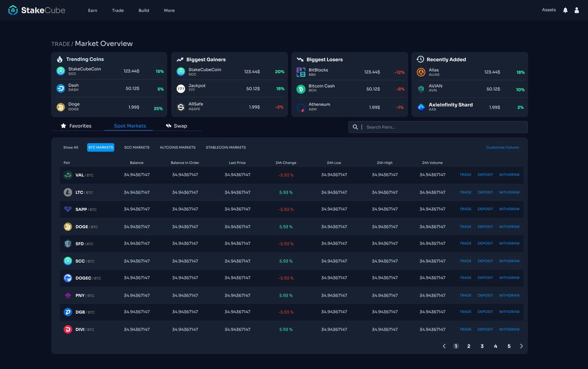Click the search magnifier icon
The image size is (588, 369).
(x=355, y=127)
